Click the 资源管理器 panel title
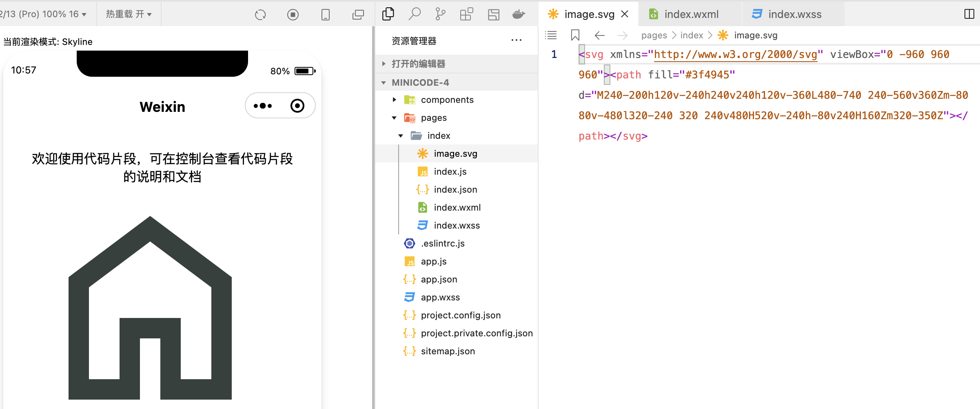Image resolution: width=980 pixels, height=409 pixels. pyautogui.click(x=414, y=41)
